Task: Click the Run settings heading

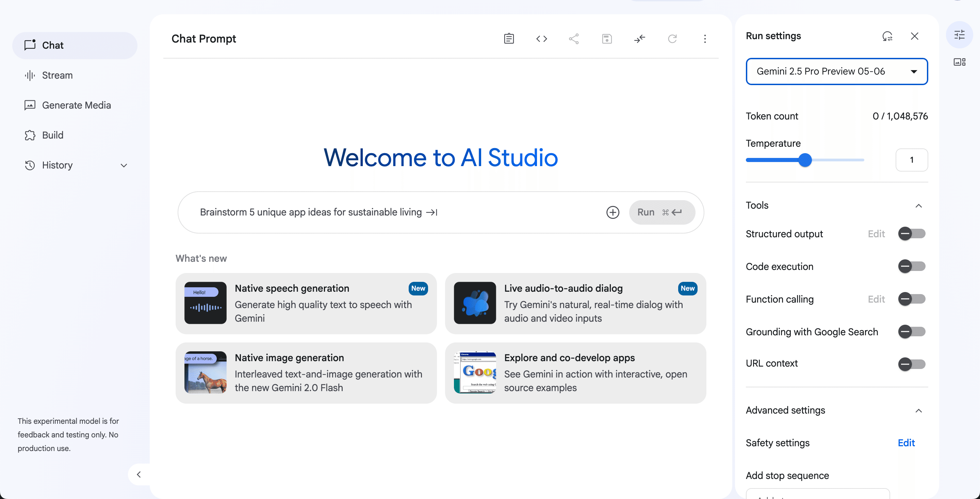Action: [x=773, y=36]
